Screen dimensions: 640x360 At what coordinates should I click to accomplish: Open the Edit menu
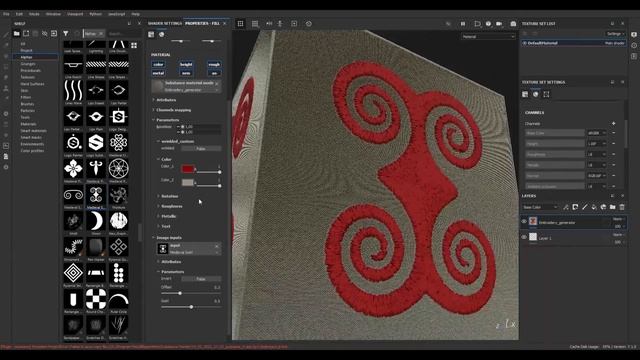click(x=19, y=14)
